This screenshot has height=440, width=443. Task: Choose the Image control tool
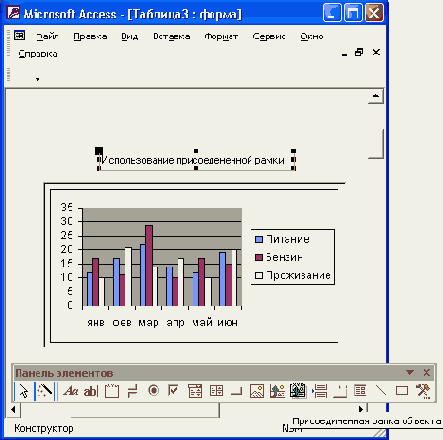coord(257,391)
